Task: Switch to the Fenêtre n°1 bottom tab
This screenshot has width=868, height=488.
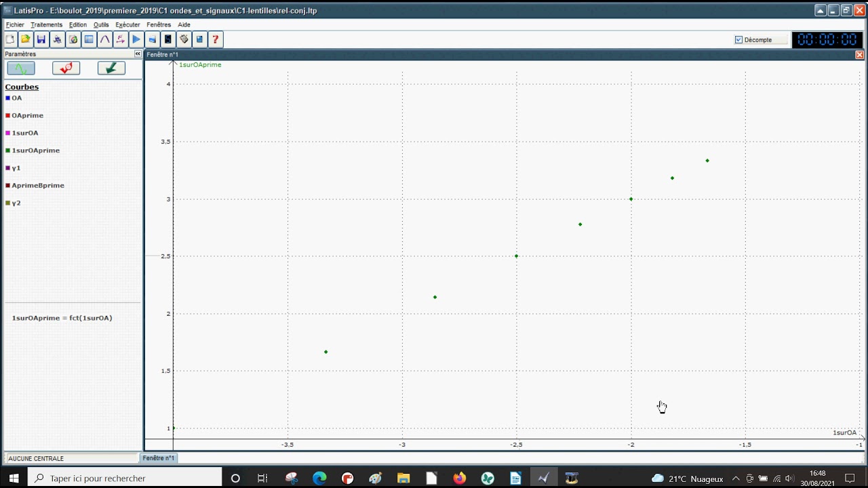Action: point(159,458)
